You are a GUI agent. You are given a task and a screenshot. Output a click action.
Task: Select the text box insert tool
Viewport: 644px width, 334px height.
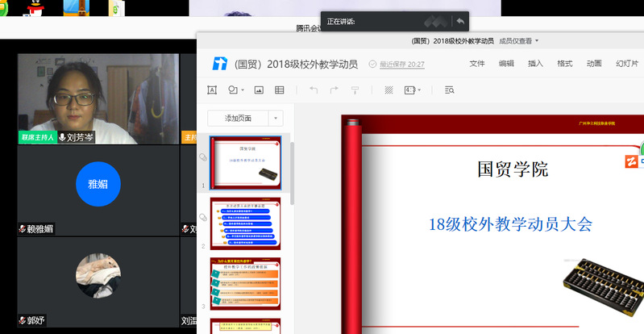213,90
